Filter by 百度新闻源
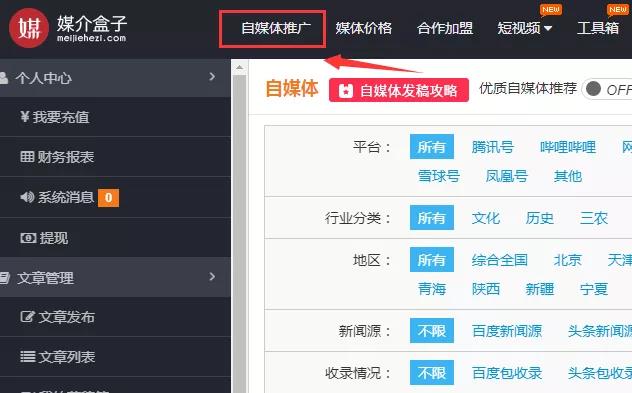 (x=507, y=331)
